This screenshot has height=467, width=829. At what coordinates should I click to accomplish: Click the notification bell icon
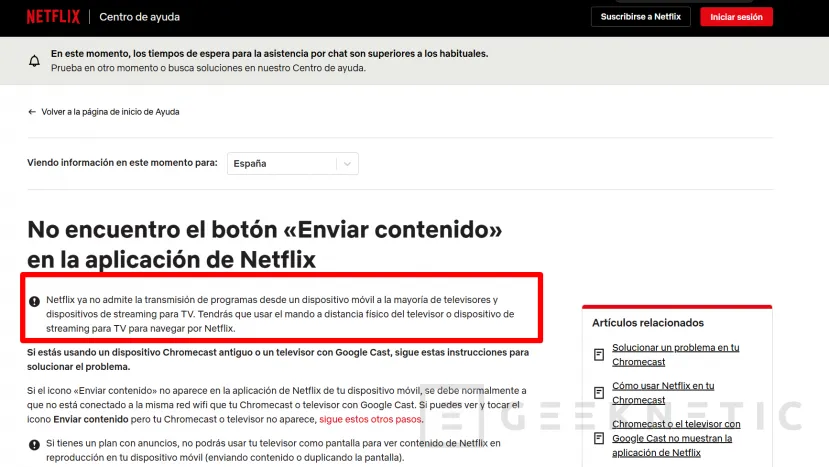coord(34,61)
